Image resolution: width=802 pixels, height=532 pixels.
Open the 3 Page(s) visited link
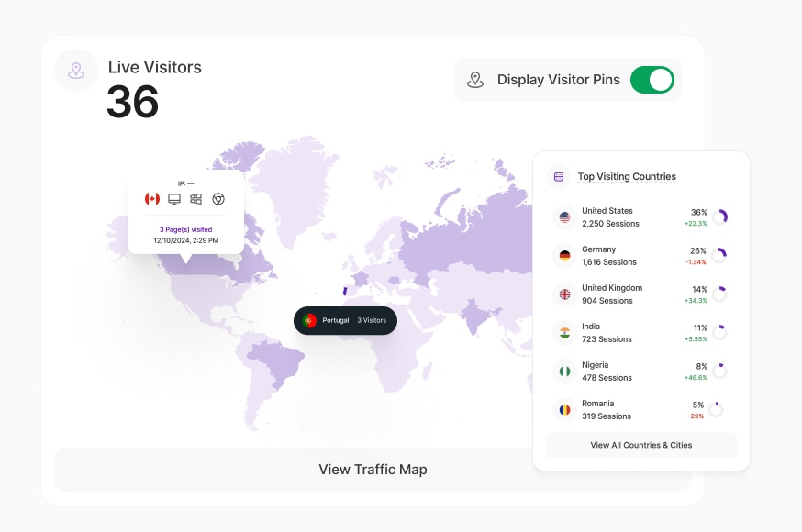[x=186, y=229]
